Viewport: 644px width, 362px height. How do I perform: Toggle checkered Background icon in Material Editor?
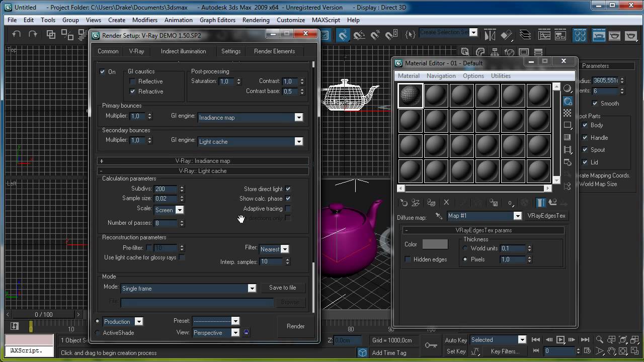568,113
